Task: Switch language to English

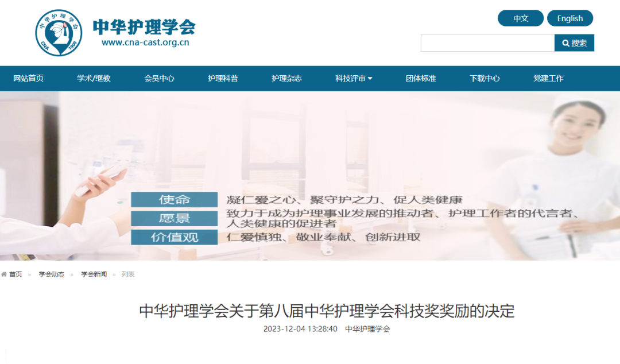Action: [x=570, y=18]
